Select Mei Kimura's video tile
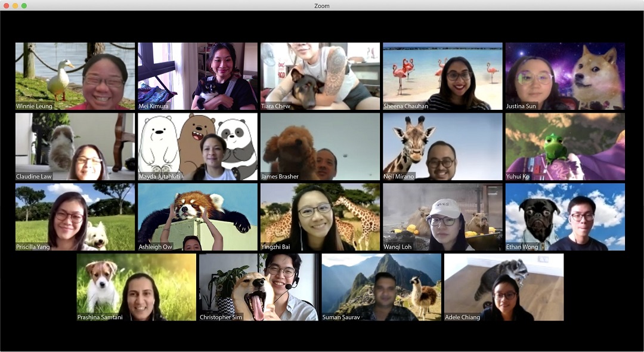The width and height of the screenshot is (644, 352). point(197,76)
